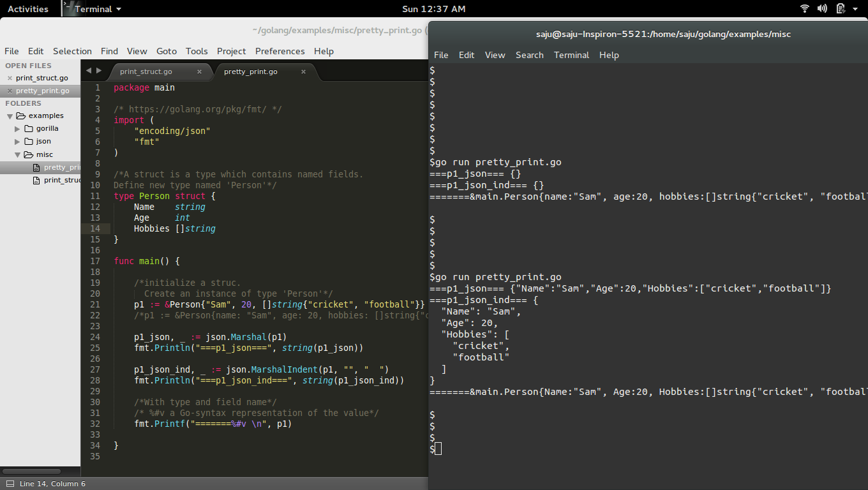Click the print_struct.go file icon in folders tree
Image resolution: width=868 pixels, height=490 pixels.
[37, 180]
